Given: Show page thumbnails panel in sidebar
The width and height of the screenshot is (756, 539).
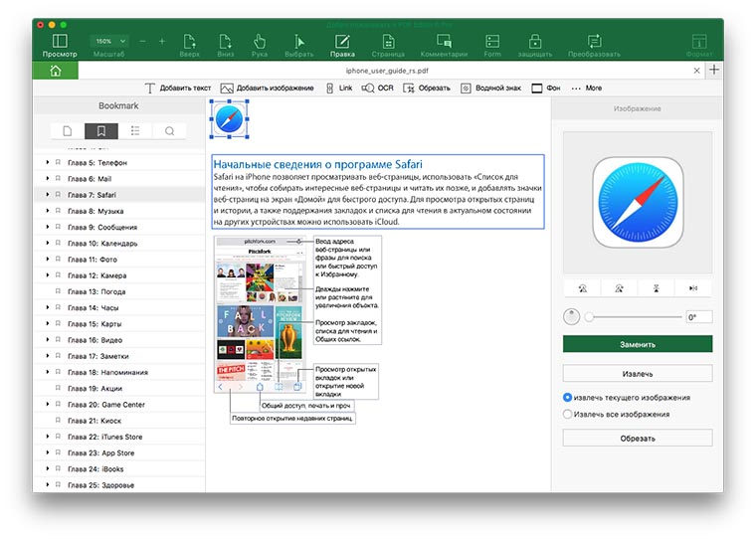Looking at the screenshot, I should pyautogui.click(x=68, y=130).
